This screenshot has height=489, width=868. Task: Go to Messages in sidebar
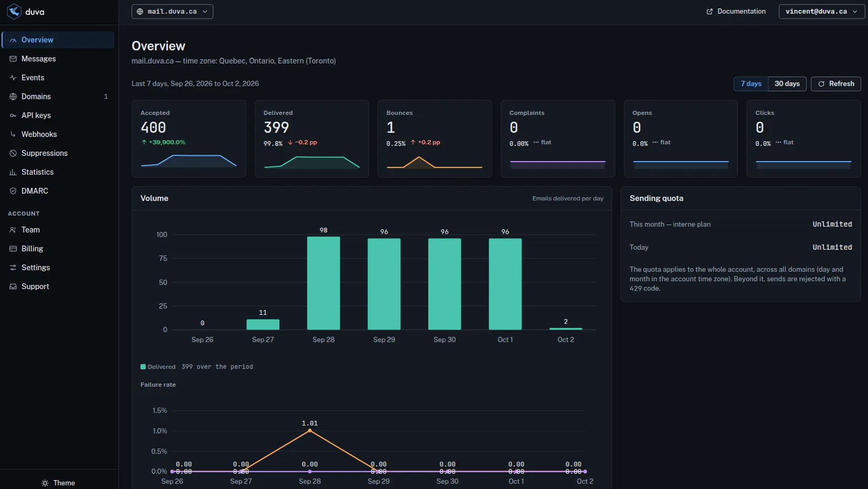click(x=58, y=59)
